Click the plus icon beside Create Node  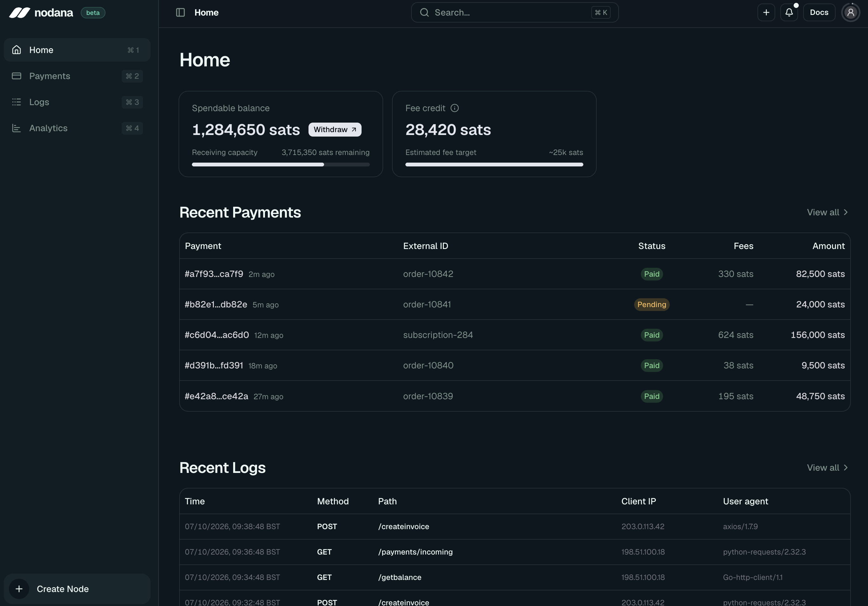coord(19,589)
